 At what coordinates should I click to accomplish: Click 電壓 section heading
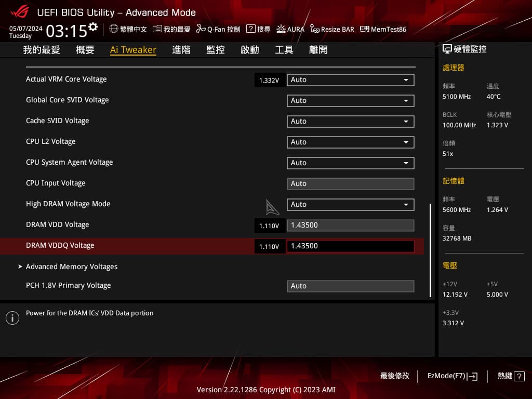(x=450, y=265)
